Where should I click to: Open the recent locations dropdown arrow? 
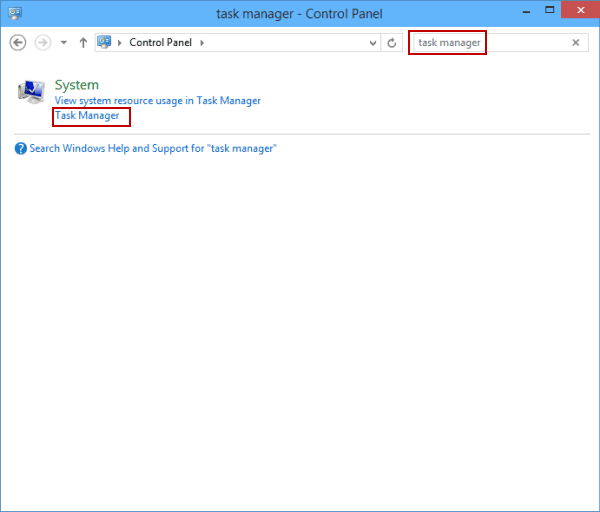(64, 42)
